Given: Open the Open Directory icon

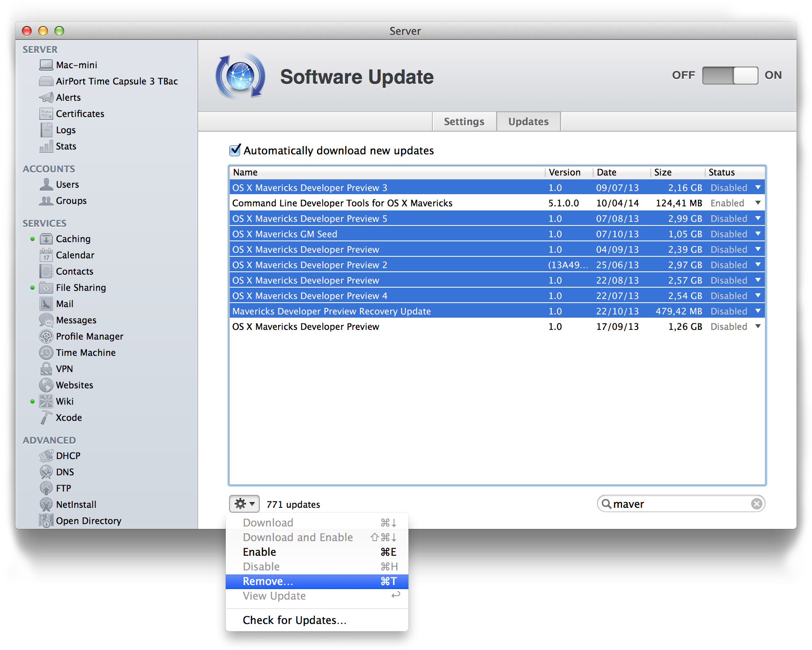Looking at the screenshot, I should pyautogui.click(x=46, y=521).
